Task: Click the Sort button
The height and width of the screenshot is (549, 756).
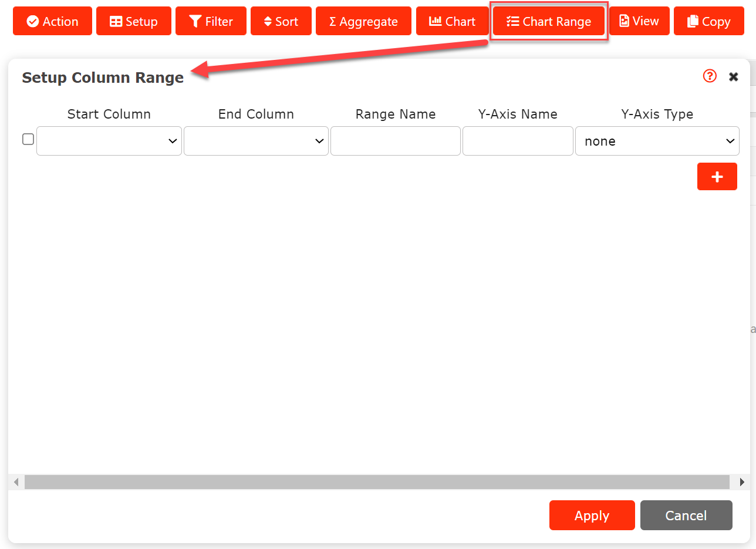Action: [x=281, y=22]
